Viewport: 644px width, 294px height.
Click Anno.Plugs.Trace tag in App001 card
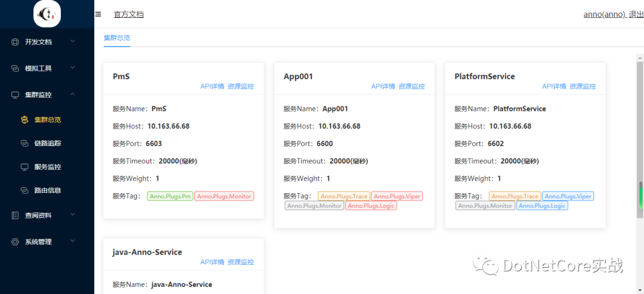click(x=344, y=196)
